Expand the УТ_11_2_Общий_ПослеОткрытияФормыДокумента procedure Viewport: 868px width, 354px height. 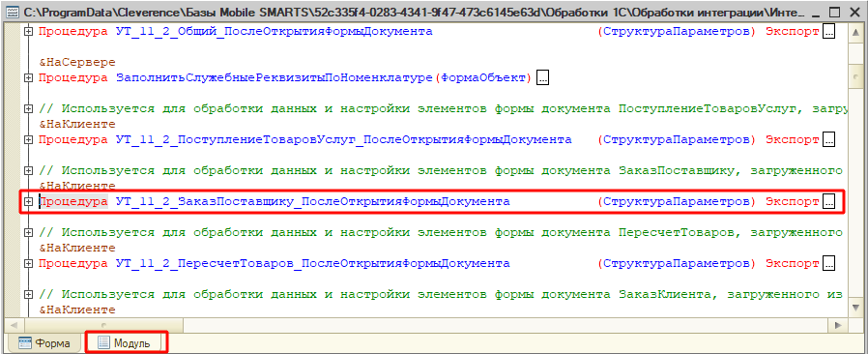(28, 32)
